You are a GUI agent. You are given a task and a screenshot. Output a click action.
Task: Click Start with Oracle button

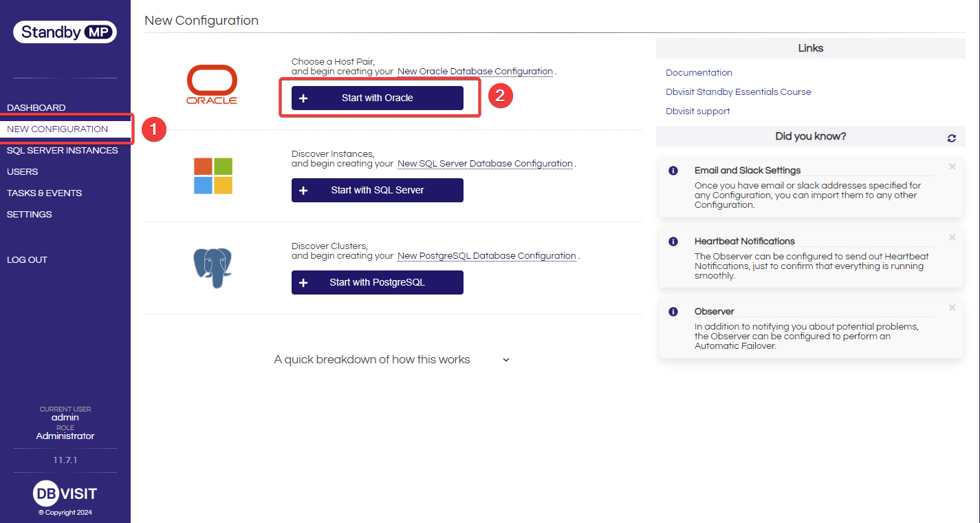pyautogui.click(x=378, y=98)
